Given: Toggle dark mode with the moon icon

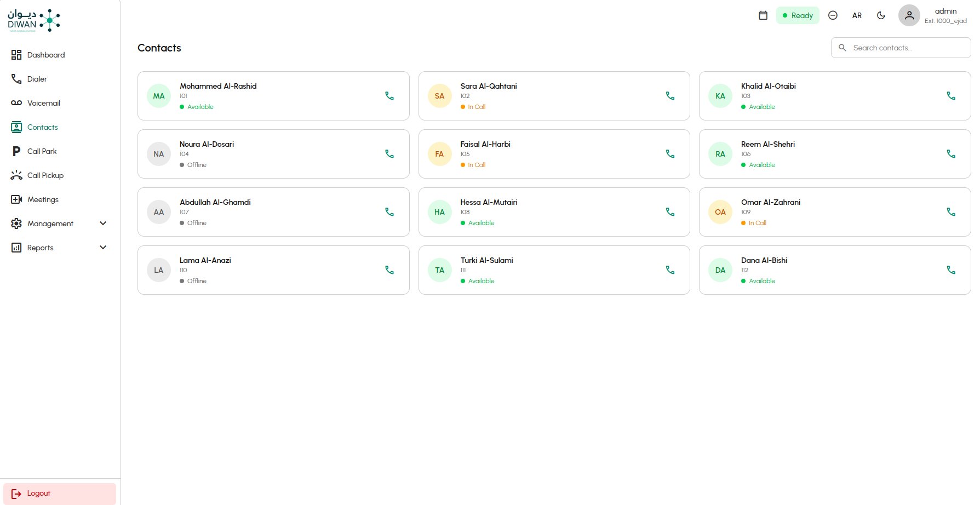Looking at the screenshot, I should (881, 15).
